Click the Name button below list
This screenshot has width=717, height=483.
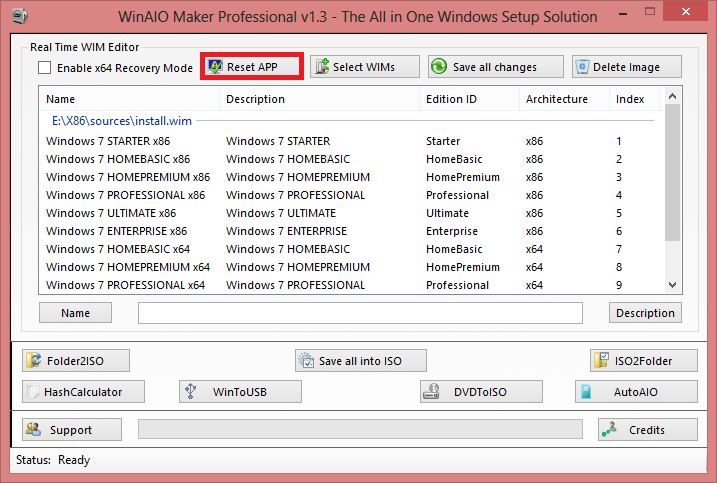75,313
